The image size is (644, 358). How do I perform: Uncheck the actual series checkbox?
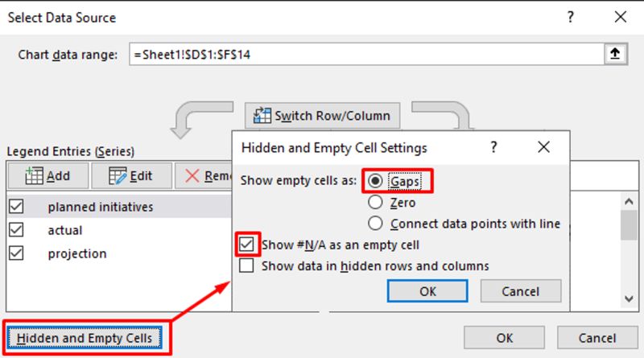point(16,230)
